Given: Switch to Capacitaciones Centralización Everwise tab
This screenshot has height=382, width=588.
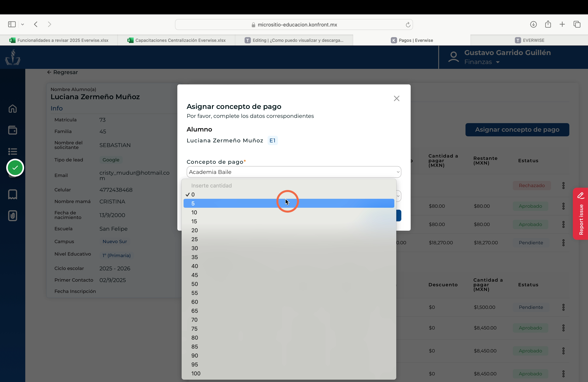Looking at the screenshot, I should (x=176, y=40).
